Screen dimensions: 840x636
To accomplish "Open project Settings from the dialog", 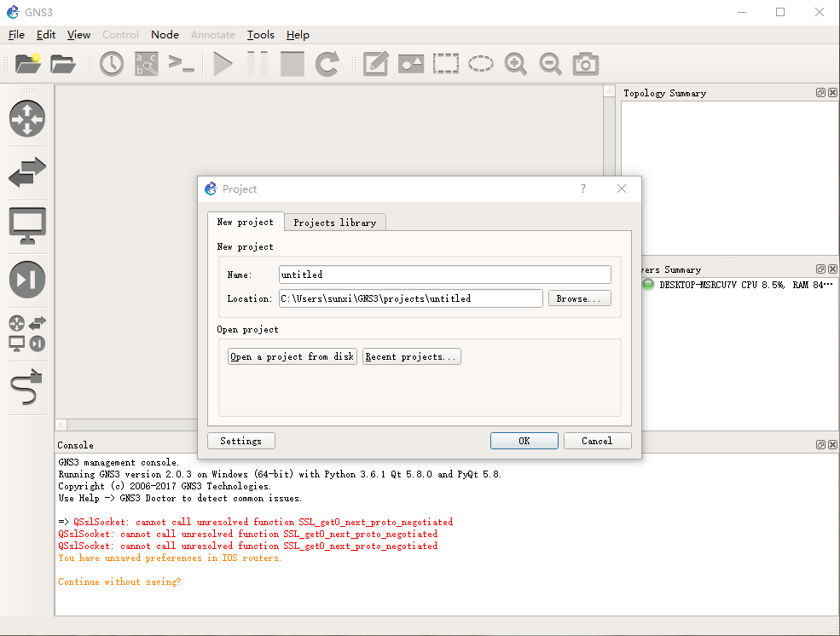I will pos(241,441).
